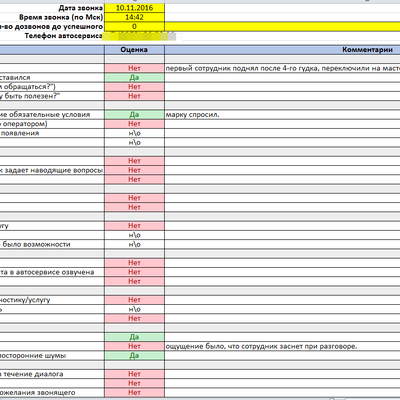
Task: Click 'Нет' score in the 'оператором)' row
Action: [x=134, y=124]
